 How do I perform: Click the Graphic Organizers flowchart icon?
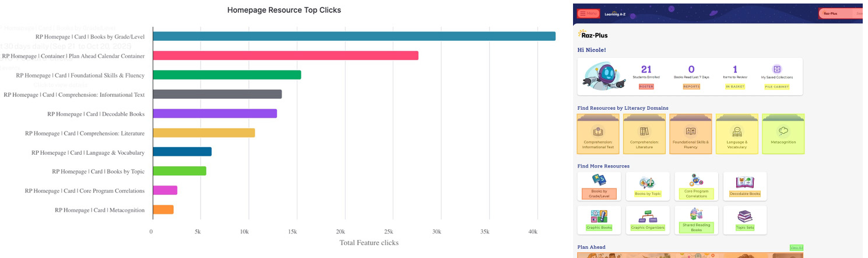(647, 217)
